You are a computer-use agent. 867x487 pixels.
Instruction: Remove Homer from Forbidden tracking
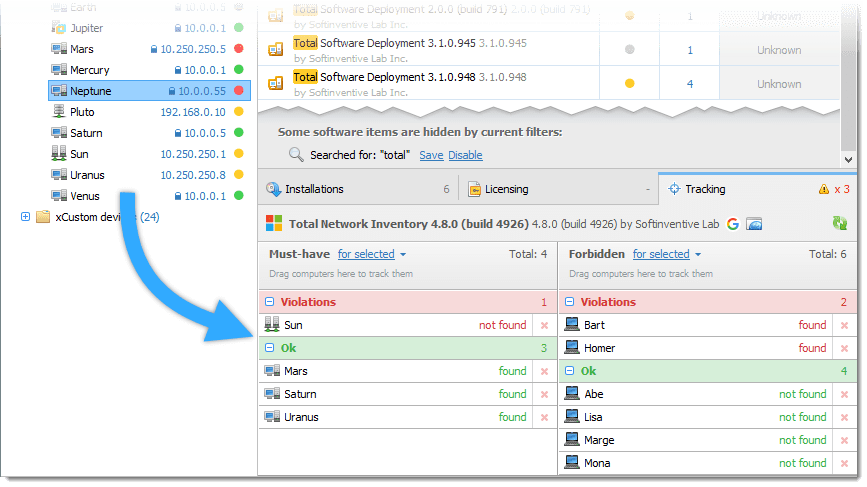click(x=844, y=349)
